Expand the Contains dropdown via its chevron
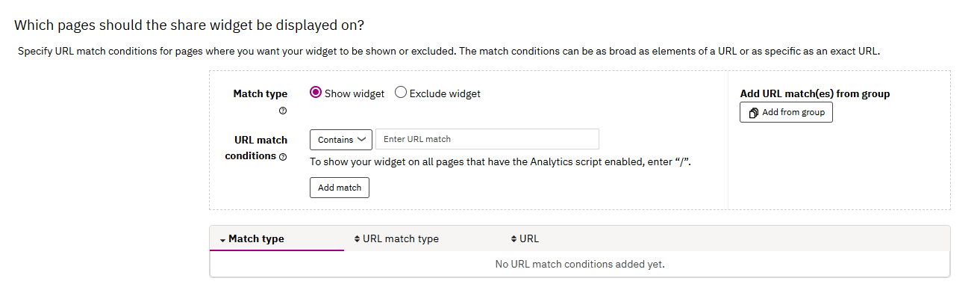Screen dimensions: 980x290 [362, 139]
